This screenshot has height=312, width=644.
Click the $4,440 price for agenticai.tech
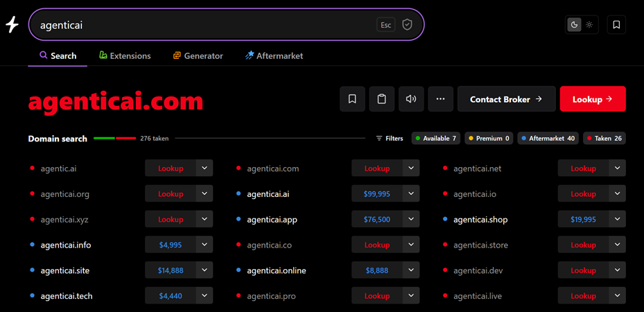(171, 295)
